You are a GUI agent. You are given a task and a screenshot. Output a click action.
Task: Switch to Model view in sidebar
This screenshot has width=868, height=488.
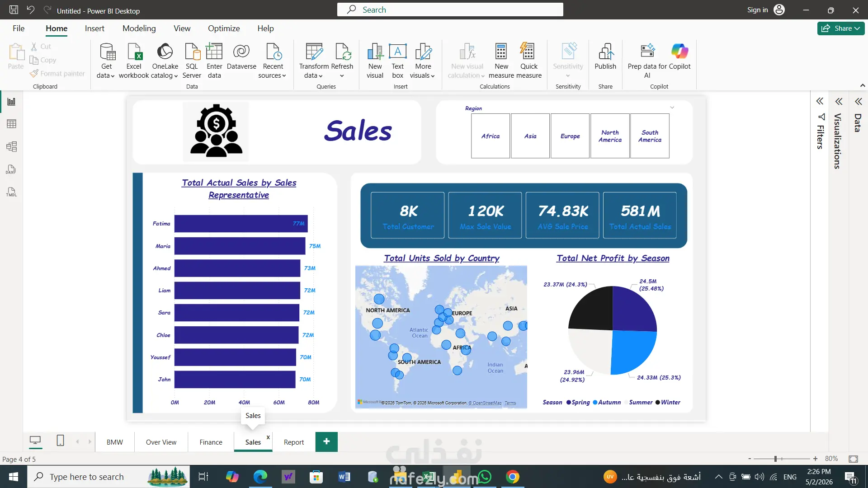point(11,146)
